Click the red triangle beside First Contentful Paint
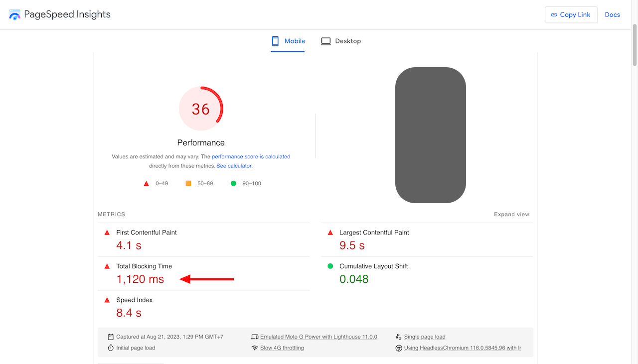This screenshot has width=638, height=364. coord(107,233)
